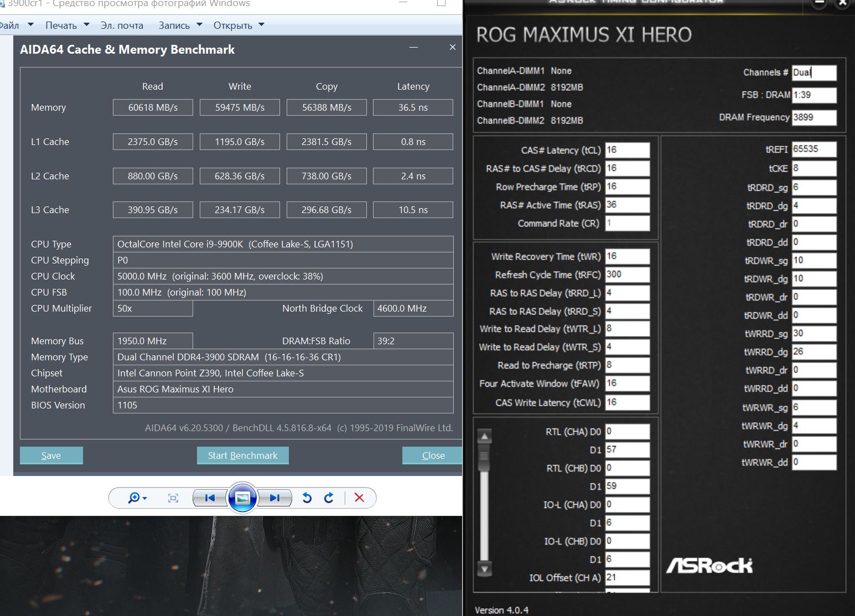Click the actual size icon in Photo Viewer
The width and height of the screenshot is (855, 616).
pyautogui.click(x=173, y=498)
